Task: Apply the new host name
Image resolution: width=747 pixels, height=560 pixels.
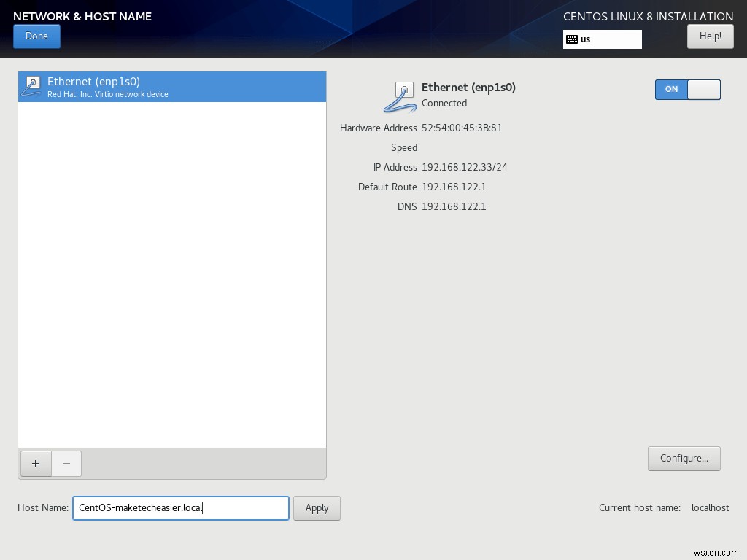Action: tap(317, 507)
